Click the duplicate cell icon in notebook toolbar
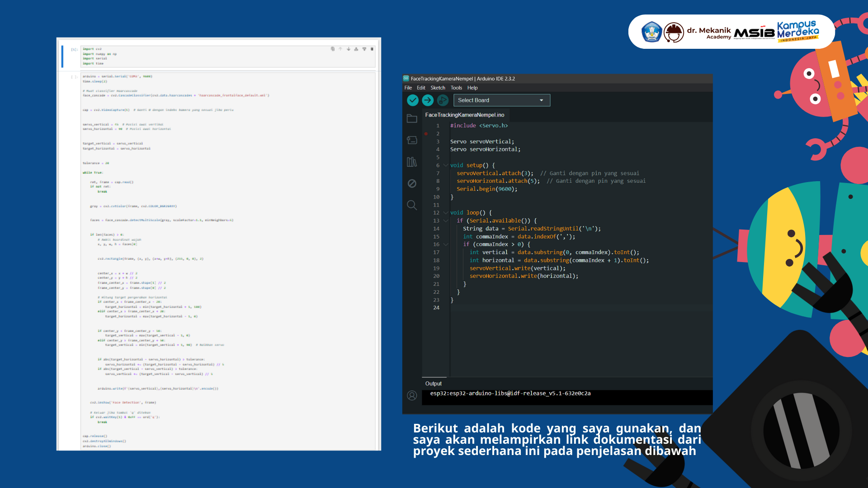Screen dimensions: 868x488 tap(333, 49)
